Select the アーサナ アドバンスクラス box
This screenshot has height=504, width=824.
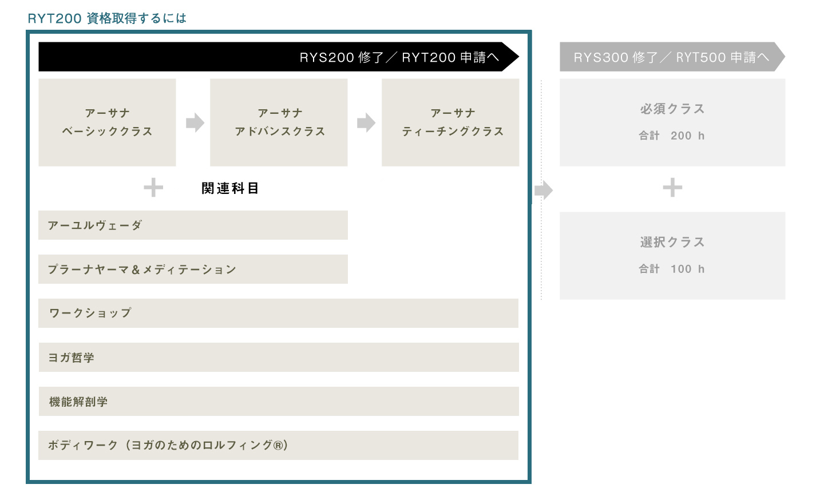pos(279,122)
